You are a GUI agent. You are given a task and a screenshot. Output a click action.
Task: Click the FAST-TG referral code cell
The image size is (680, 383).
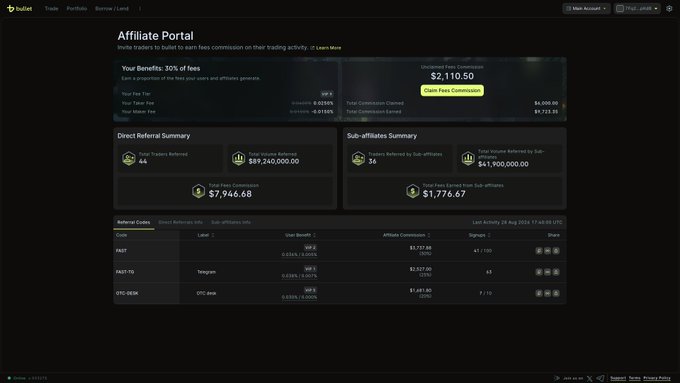146,272
